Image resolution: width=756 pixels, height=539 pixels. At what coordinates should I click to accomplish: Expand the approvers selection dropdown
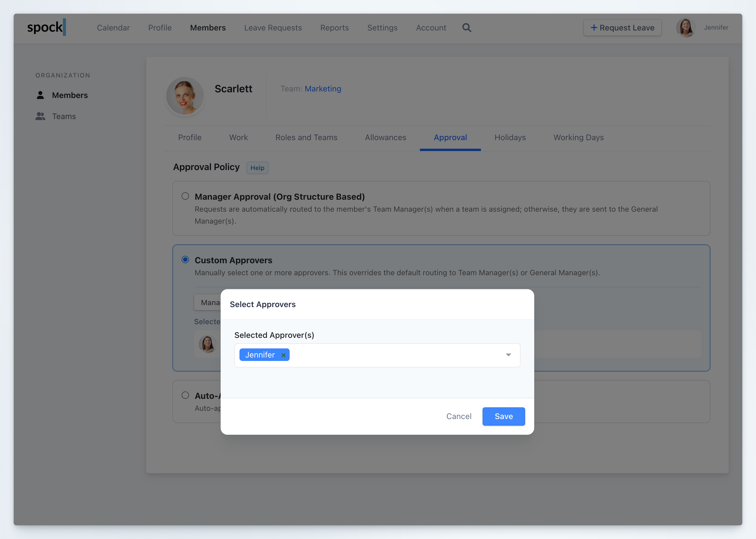508,355
